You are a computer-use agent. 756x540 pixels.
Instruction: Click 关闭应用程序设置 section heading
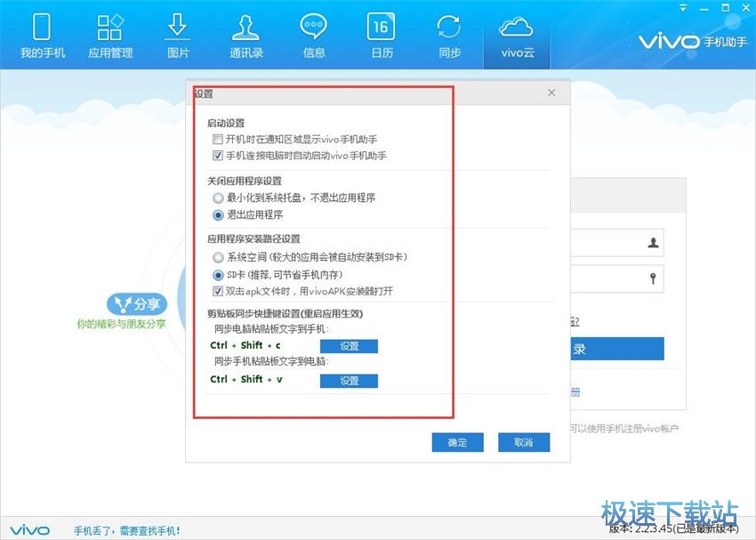(x=245, y=181)
